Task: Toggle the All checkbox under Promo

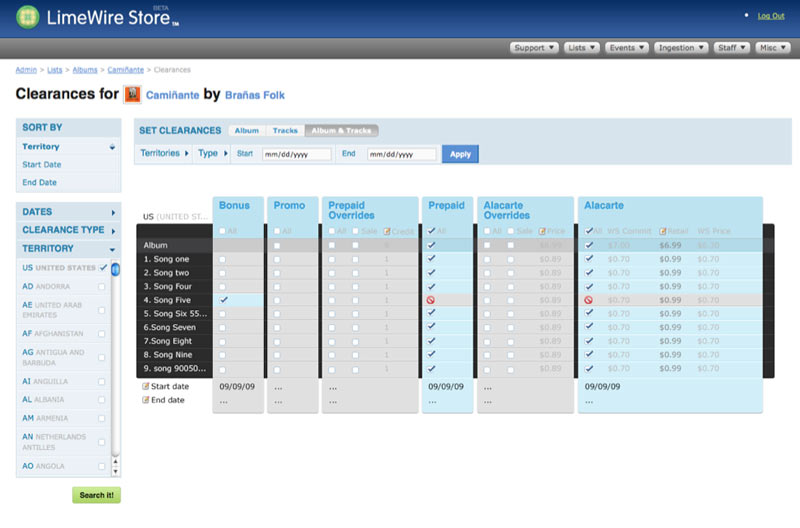Action: point(277,231)
